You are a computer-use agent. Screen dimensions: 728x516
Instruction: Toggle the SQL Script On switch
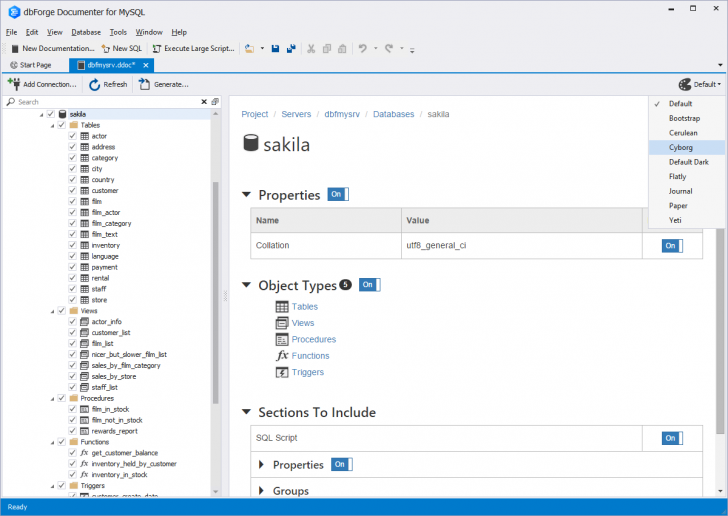pos(672,438)
